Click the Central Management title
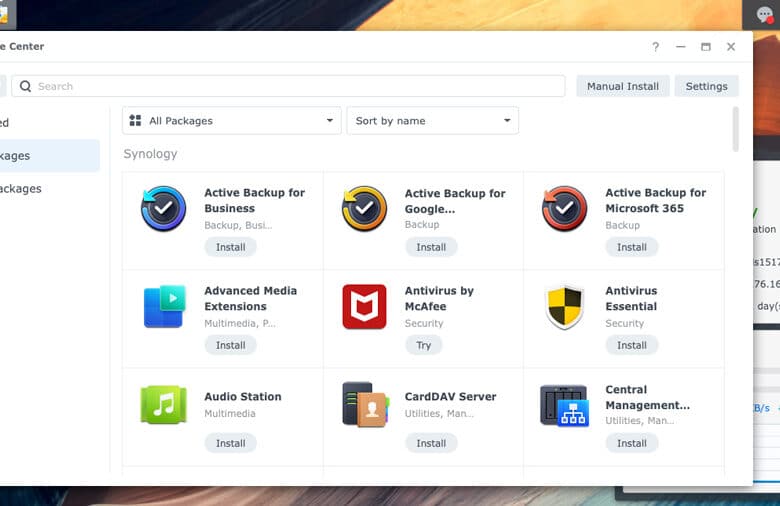This screenshot has height=506, width=780. click(x=648, y=397)
